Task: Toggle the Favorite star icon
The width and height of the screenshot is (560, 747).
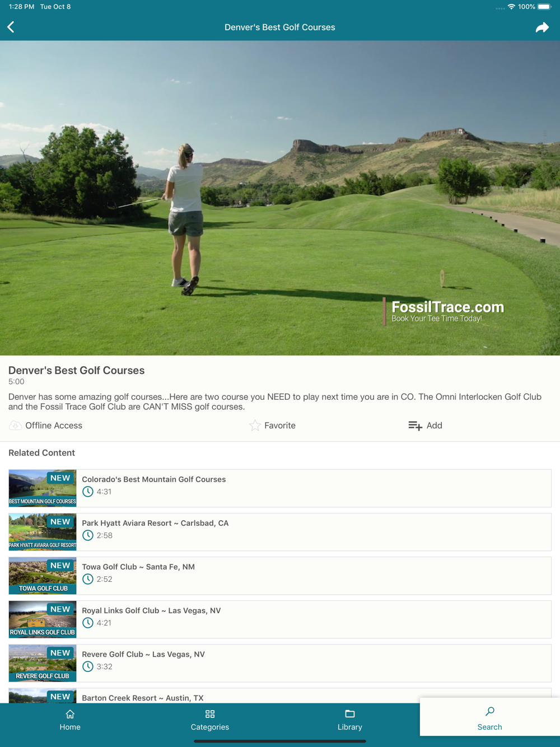Action: pyautogui.click(x=255, y=426)
